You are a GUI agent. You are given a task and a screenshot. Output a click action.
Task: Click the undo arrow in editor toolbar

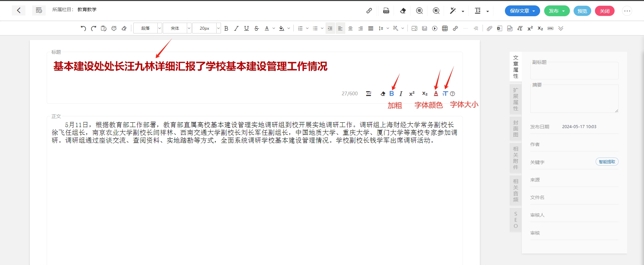[x=83, y=28]
